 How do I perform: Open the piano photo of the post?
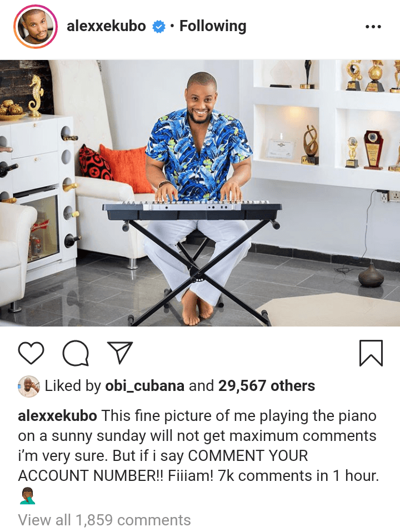click(x=200, y=193)
